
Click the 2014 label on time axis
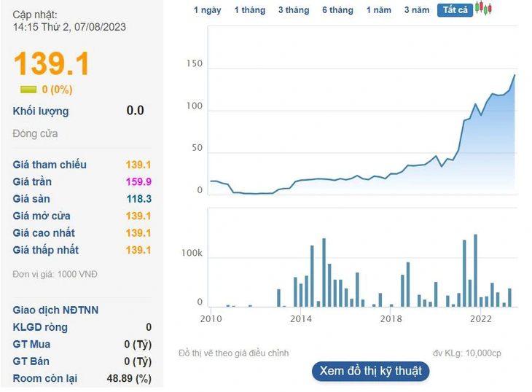(x=300, y=318)
